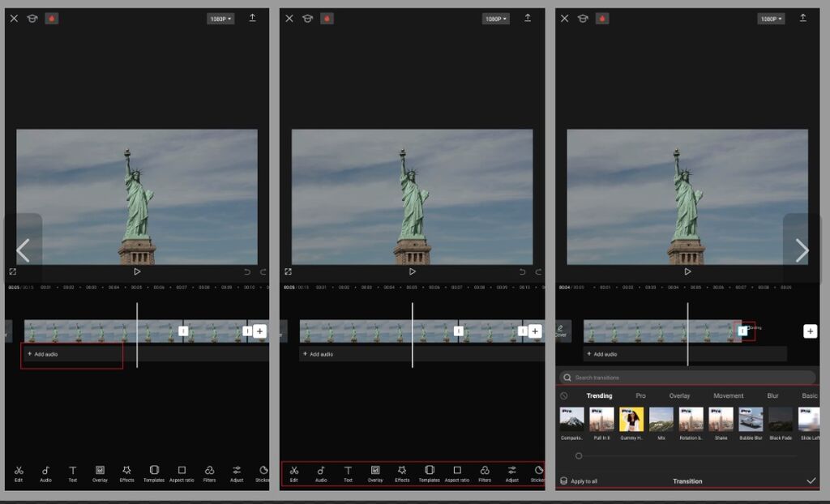This screenshot has width=830, height=504.
Task: Export the video from the third screen
Action: (803, 18)
